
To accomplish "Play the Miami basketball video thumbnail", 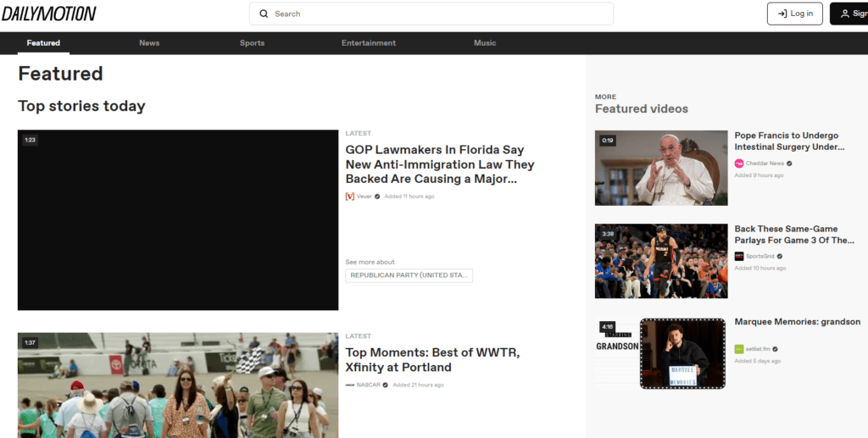I will [661, 261].
